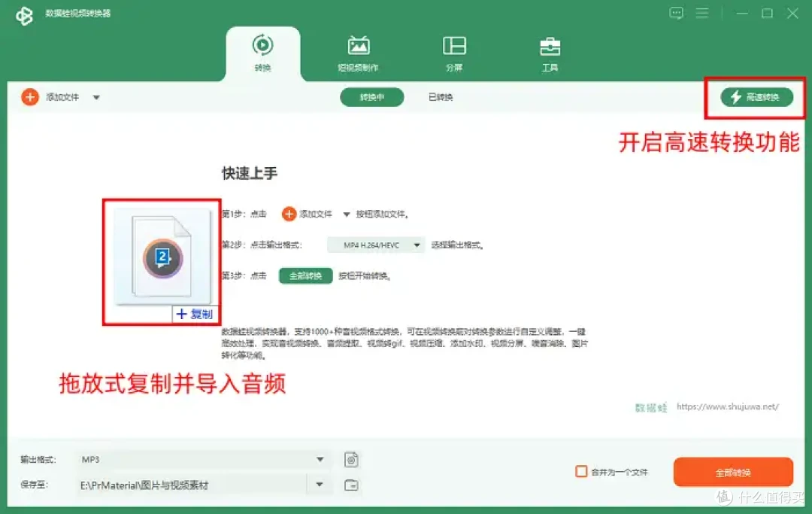Click the 快速上手 quick start heading
This screenshot has height=514, width=812.
pyautogui.click(x=250, y=173)
